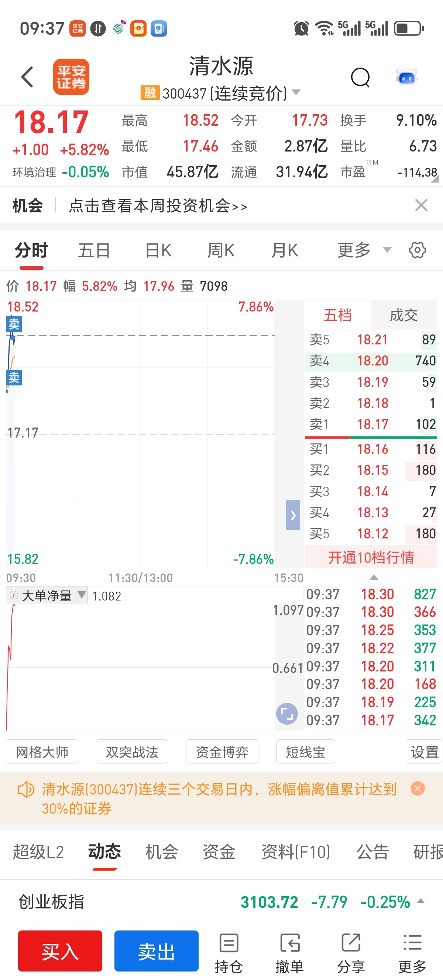Viewport: 443px width, 980px height.
Task: Open the 资料(F10) tab
Action: coord(296,851)
